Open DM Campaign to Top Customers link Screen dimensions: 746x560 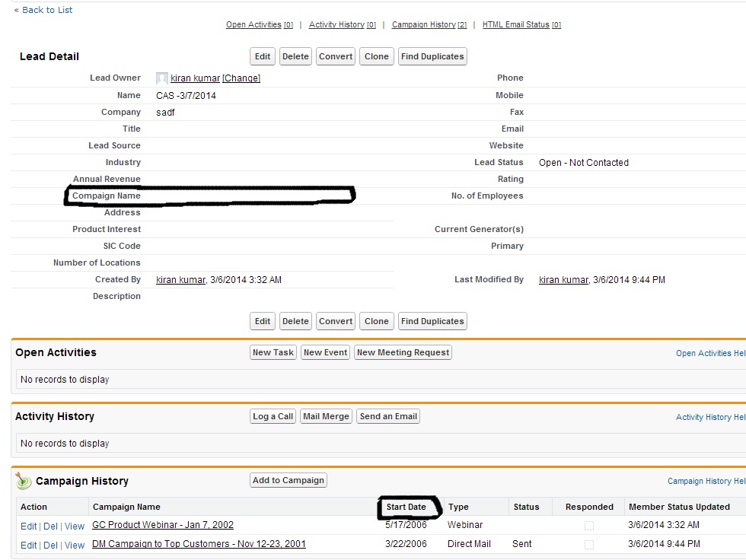click(x=199, y=544)
